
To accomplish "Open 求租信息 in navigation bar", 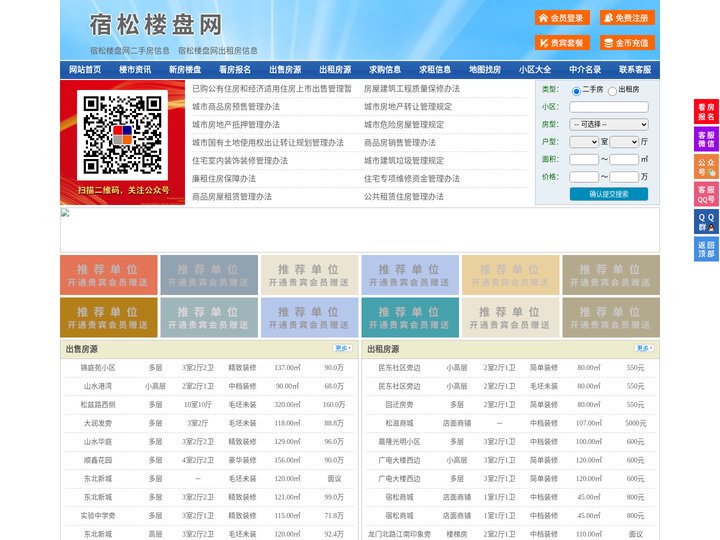I will tap(435, 70).
